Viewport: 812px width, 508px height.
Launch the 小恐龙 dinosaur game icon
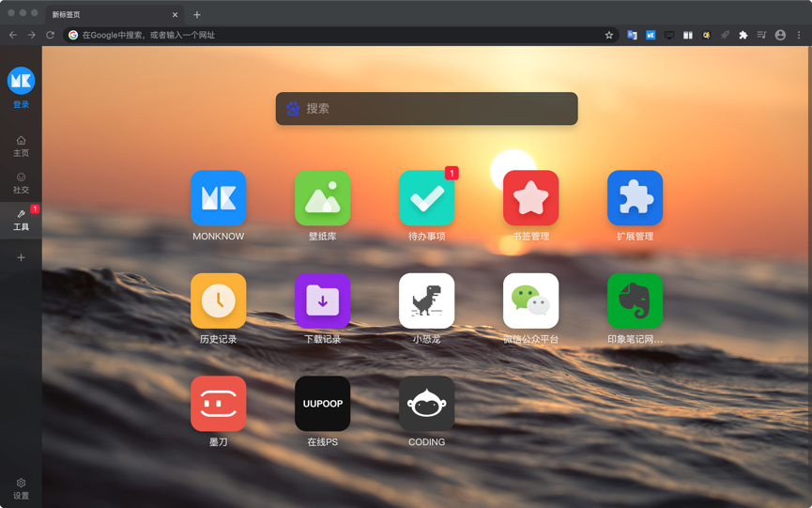(x=426, y=300)
